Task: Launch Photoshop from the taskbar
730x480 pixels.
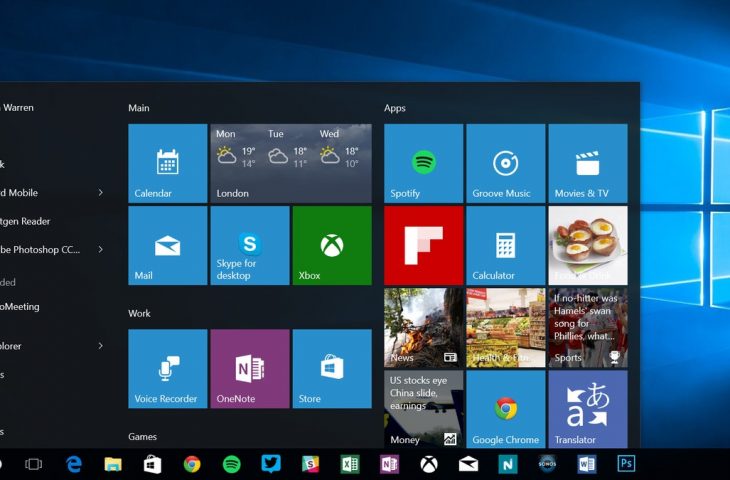Action: pos(626,464)
